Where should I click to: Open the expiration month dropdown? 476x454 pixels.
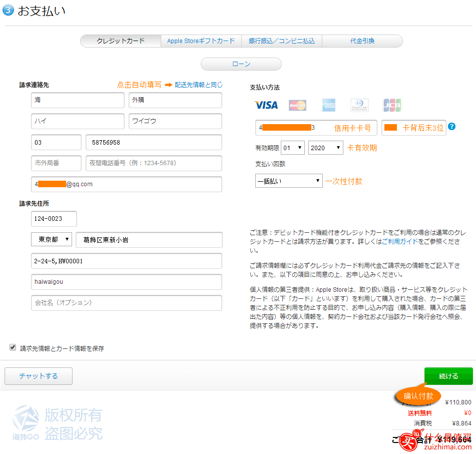293,148
